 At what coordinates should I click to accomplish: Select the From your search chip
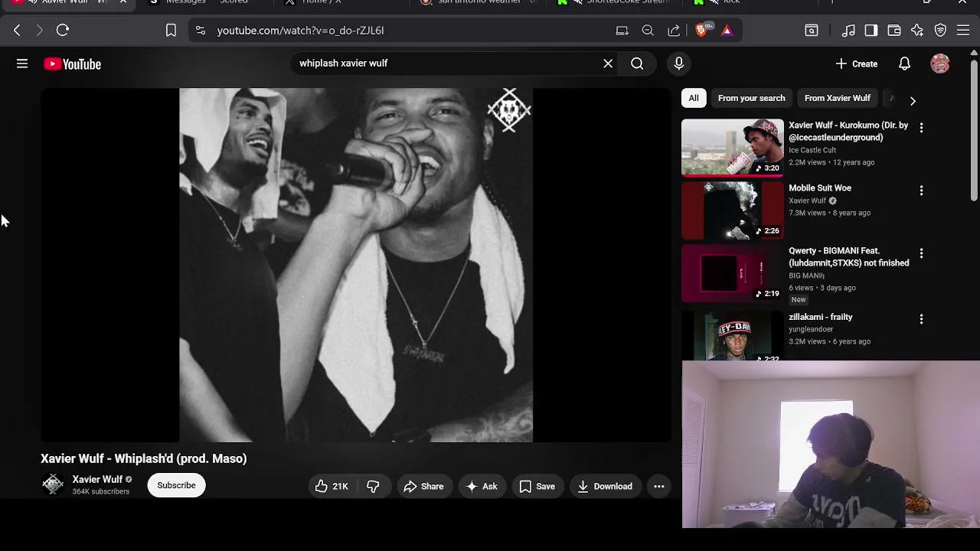click(x=751, y=98)
